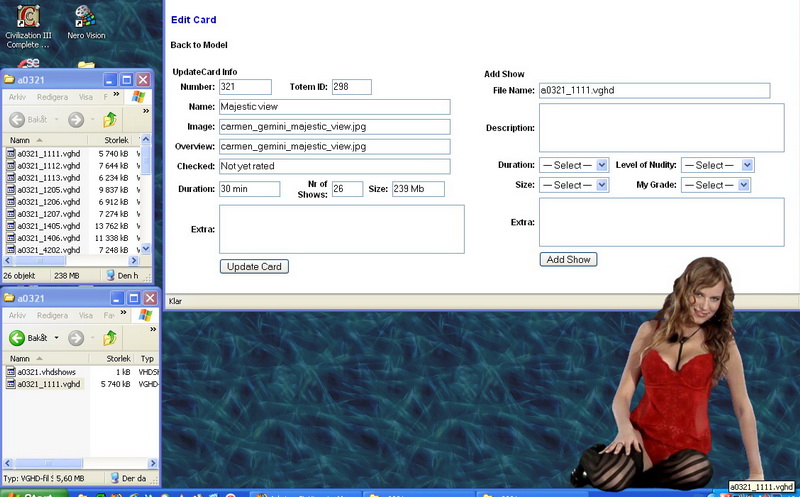Viewport: 800px width, 497px height.
Task: Select a0321_1113.vghd file icon
Action: tap(11, 178)
